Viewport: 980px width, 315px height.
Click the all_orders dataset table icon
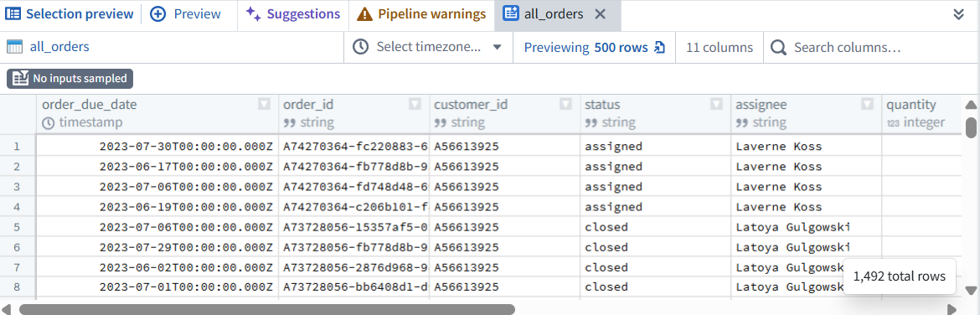(14, 47)
